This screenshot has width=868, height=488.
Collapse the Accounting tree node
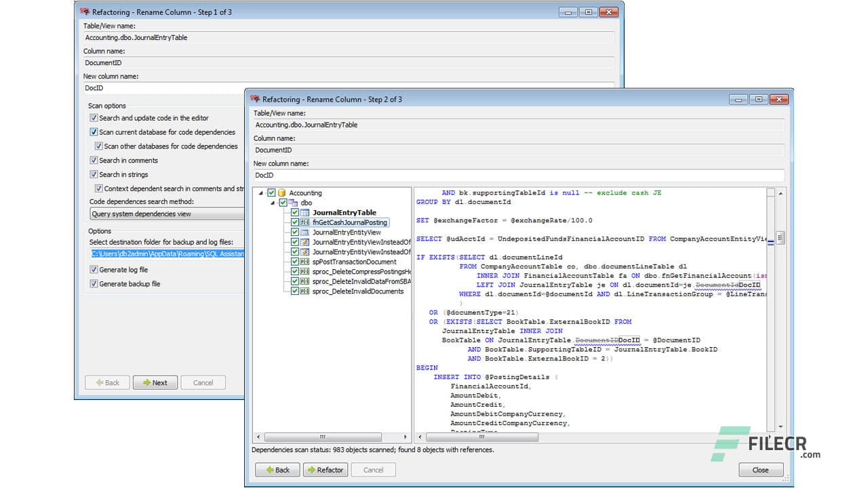click(x=260, y=192)
